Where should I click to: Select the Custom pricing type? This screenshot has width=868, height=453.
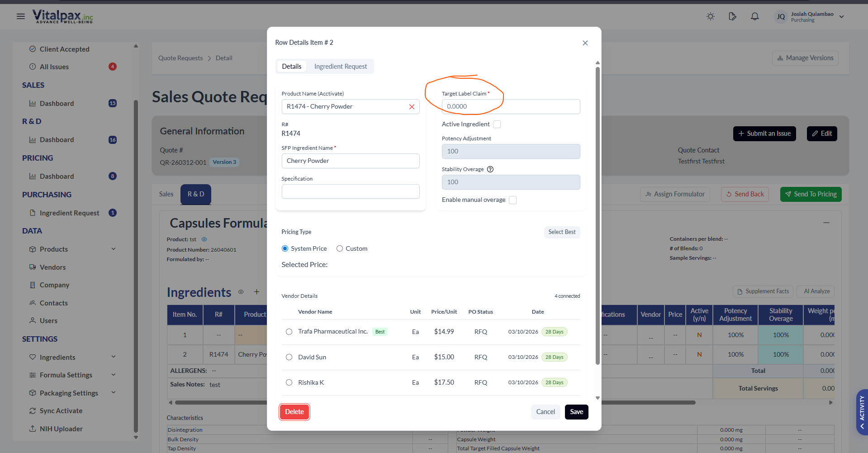340,248
